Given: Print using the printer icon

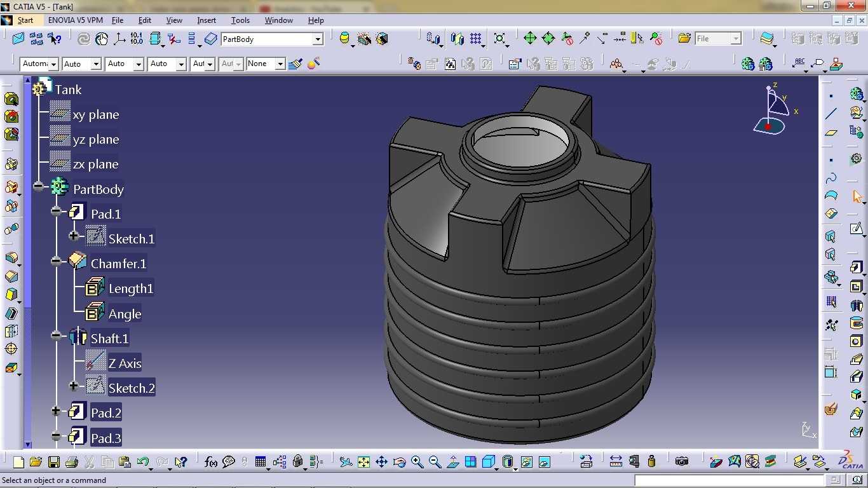Looking at the screenshot, I should pos(71,462).
